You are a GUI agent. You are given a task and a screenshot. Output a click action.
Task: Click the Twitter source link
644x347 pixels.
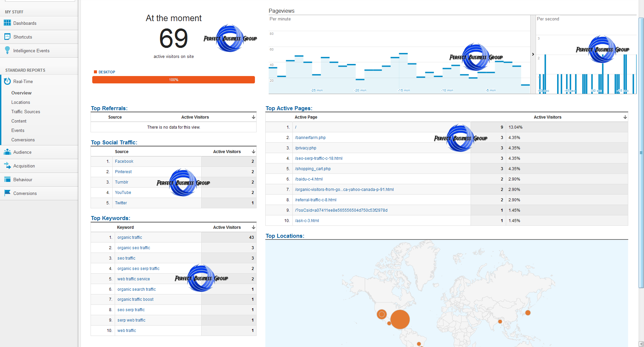pyautogui.click(x=121, y=203)
